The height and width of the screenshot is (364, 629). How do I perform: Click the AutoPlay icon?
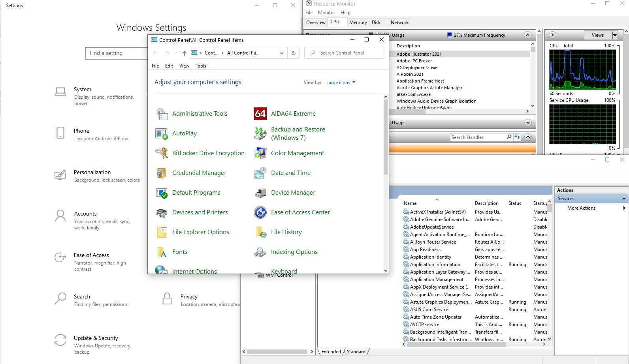(x=162, y=133)
